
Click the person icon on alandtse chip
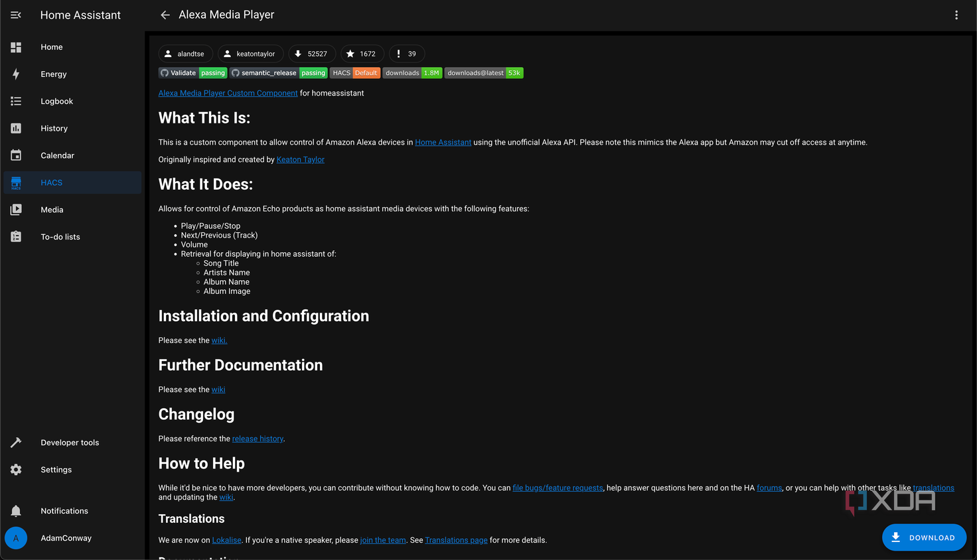tap(168, 54)
